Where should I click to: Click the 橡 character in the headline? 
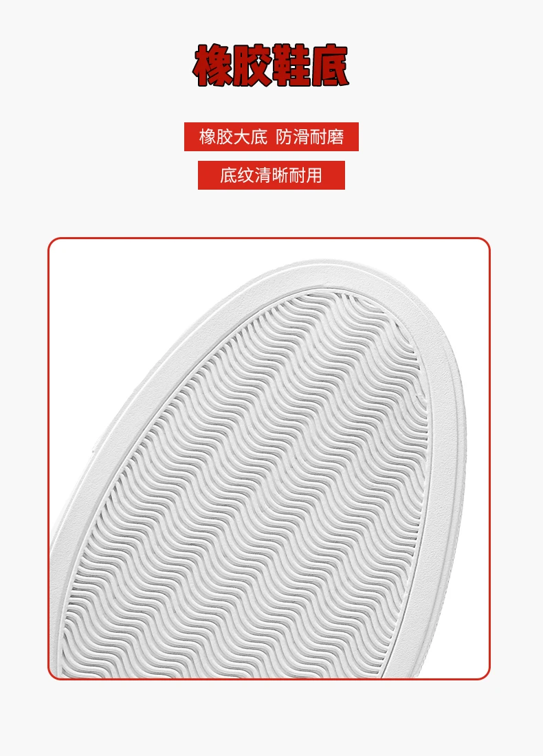[x=212, y=65]
